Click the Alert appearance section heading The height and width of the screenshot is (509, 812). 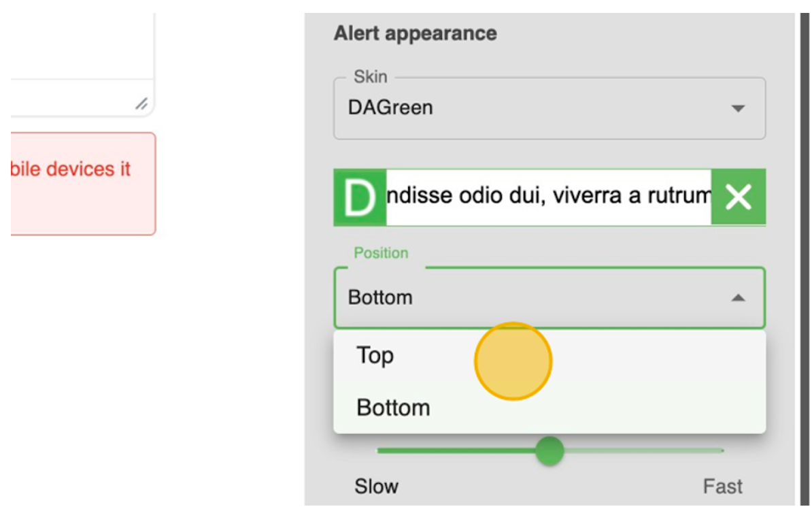pos(415,33)
